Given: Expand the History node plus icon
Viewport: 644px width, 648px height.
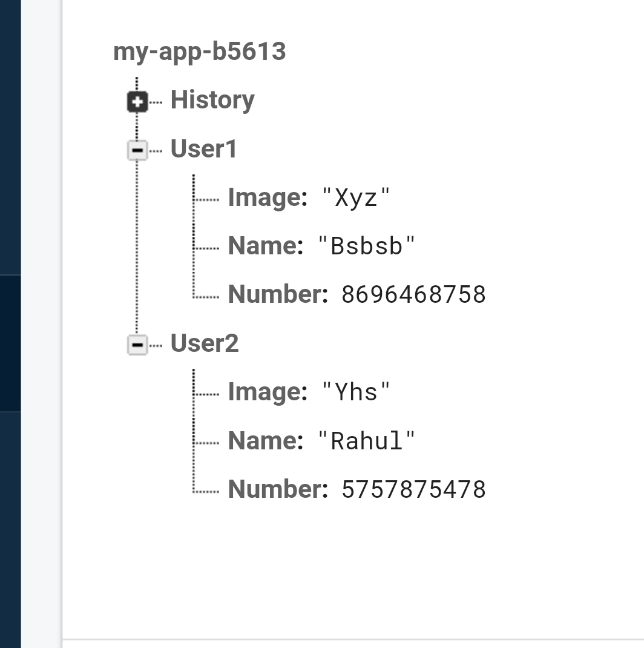Looking at the screenshot, I should tap(137, 102).
